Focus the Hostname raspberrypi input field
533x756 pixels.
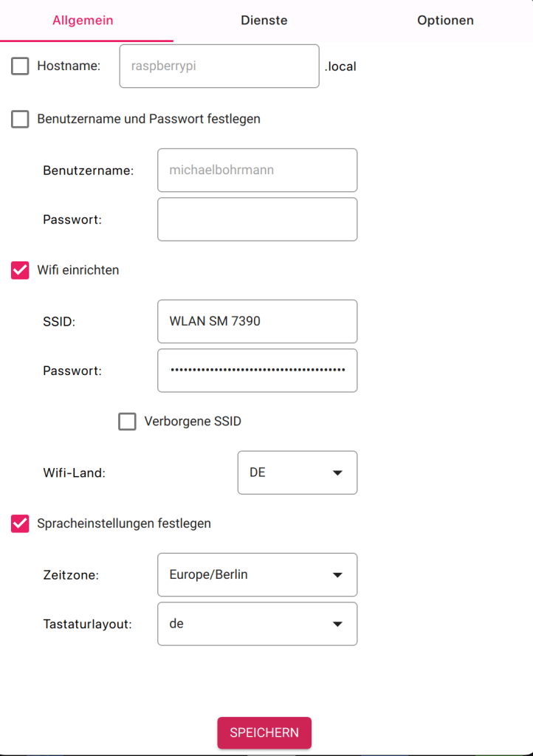tap(219, 66)
